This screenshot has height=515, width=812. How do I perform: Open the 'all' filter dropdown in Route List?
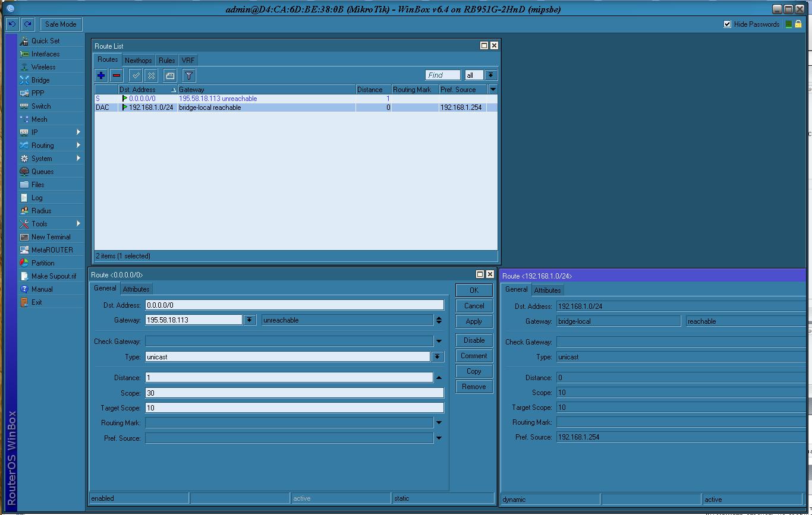click(x=491, y=75)
